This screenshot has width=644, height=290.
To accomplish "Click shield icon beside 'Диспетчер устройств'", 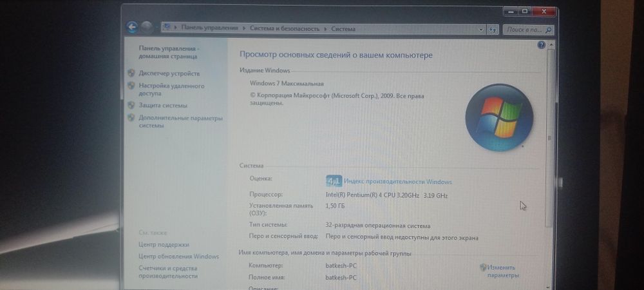I will pos(131,73).
